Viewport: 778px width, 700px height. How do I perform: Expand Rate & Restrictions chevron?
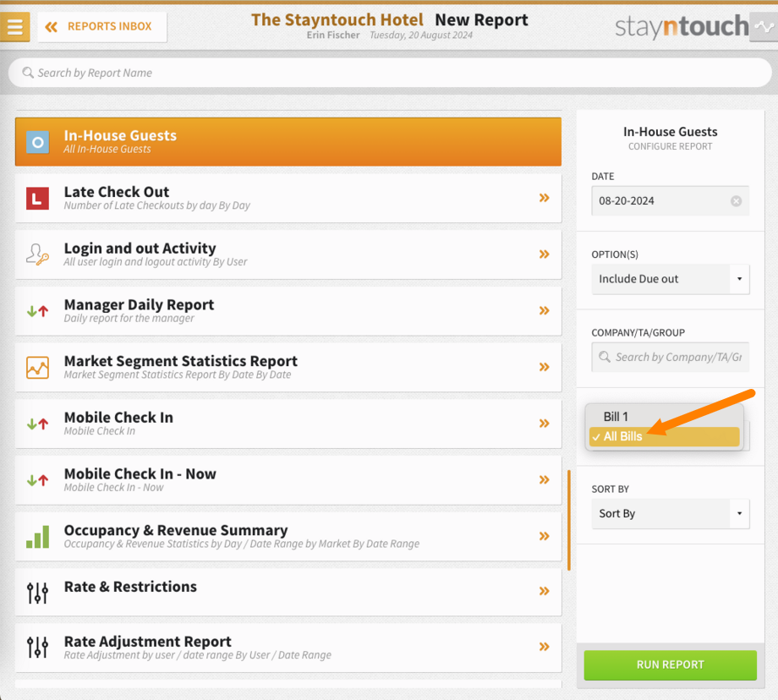(x=545, y=591)
